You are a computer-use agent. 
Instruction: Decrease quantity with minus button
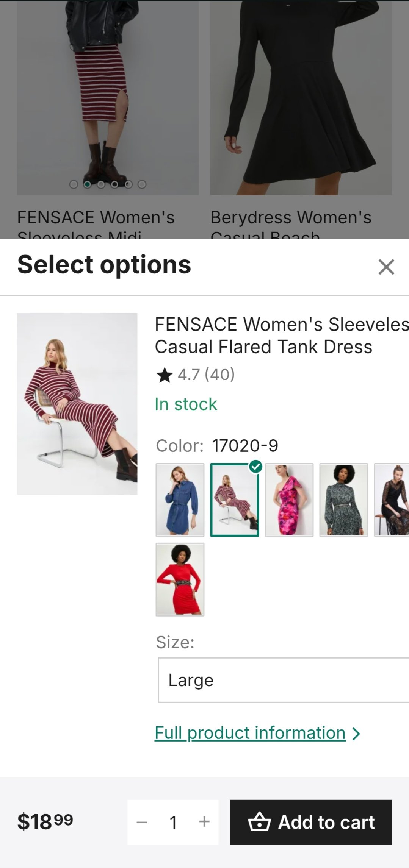pos(142,822)
